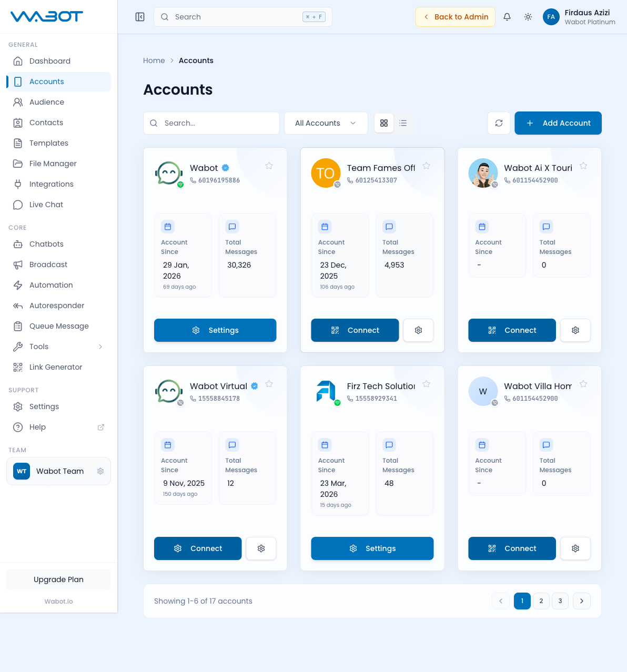This screenshot has height=672, width=627.
Task: Connect the Team Fames account
Action: click(x=355, y=330)
